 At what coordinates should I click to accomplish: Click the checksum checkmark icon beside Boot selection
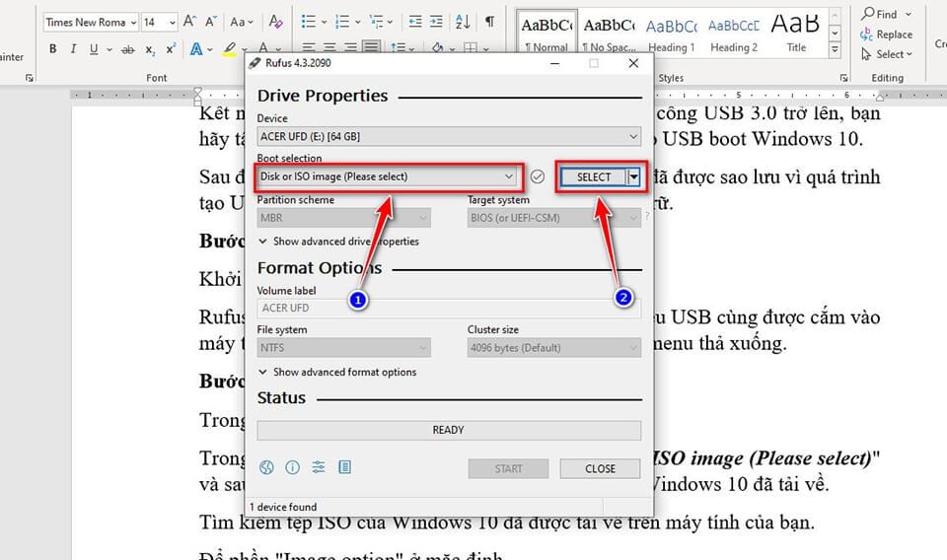(537, 176)
